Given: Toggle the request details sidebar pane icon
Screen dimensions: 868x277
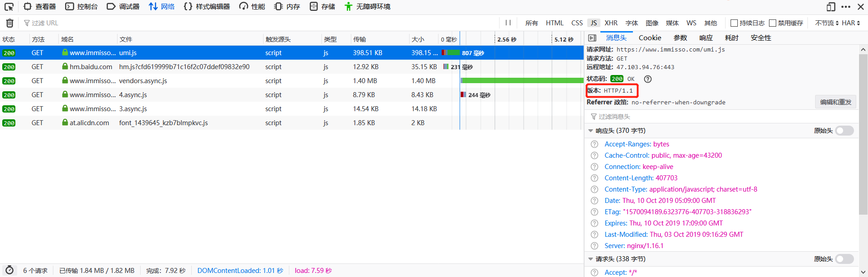Looking at the screenshot, I should tap(592, 38).
